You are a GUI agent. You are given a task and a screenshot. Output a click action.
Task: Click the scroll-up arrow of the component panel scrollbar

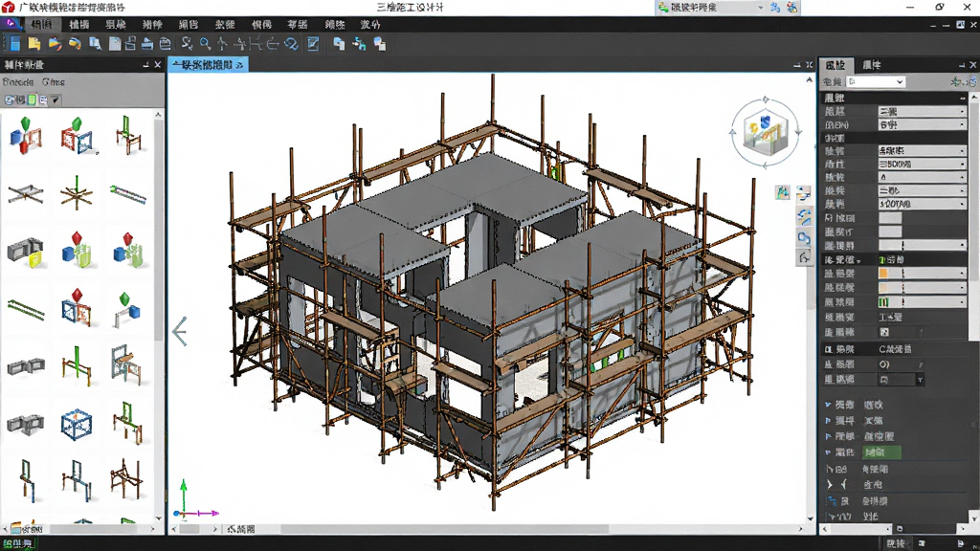pyautogui.click(x=158, y=115)
